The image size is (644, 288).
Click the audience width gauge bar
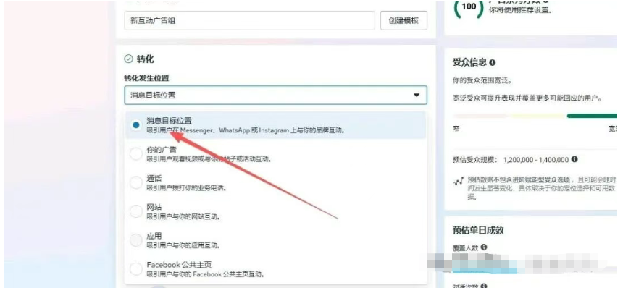click(x=535, y=116)
